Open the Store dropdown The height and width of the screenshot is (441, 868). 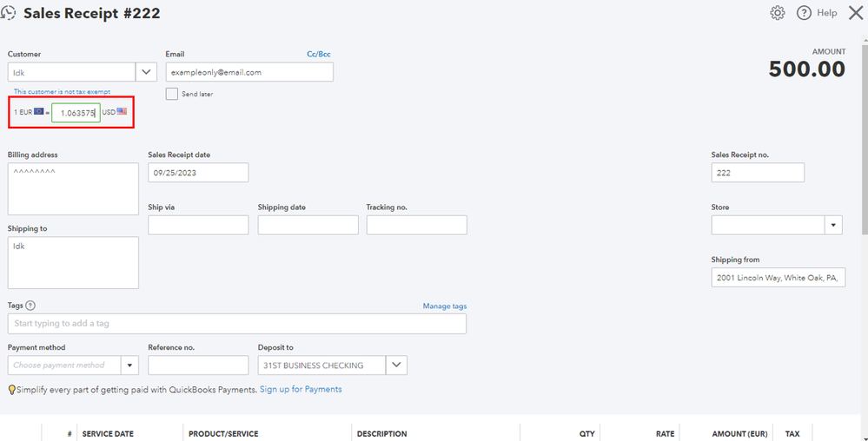click(834, 225)
